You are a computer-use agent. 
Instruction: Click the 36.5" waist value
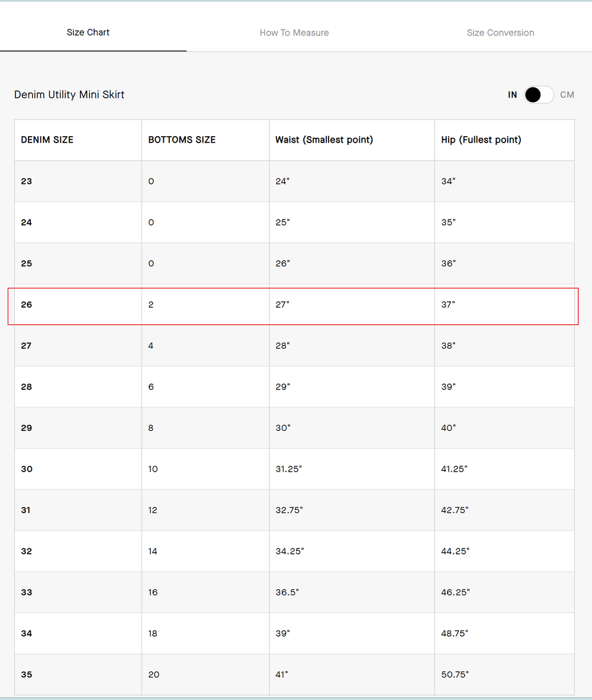click(x=287, y=592)
